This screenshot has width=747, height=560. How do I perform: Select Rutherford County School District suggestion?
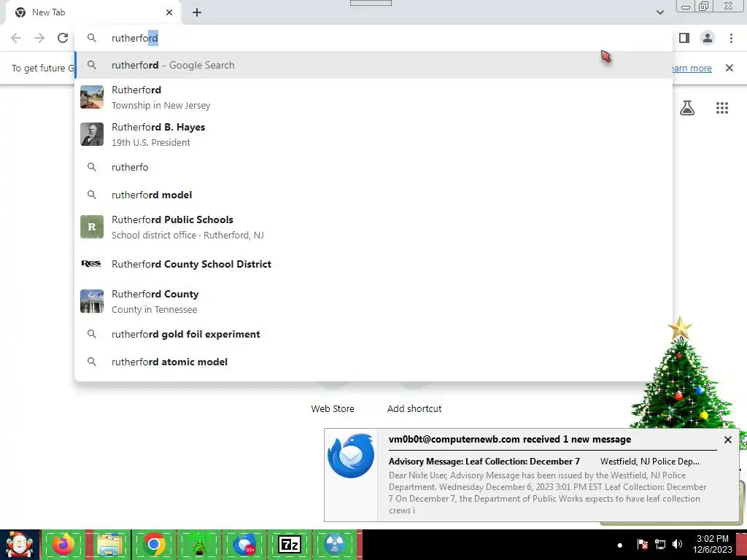(374, 264)
